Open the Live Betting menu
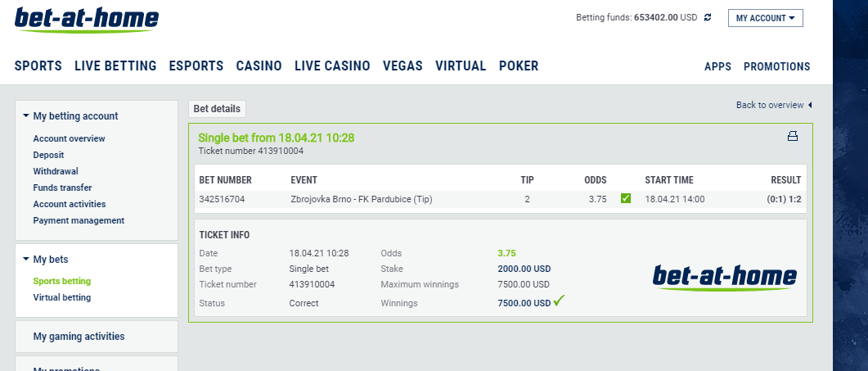The width and height of the screenshot is (868, 371). [115, 66]
